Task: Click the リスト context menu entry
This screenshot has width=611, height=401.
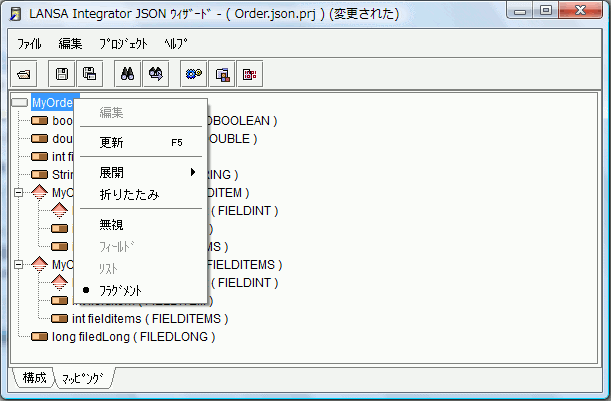Action: (140, 269)
